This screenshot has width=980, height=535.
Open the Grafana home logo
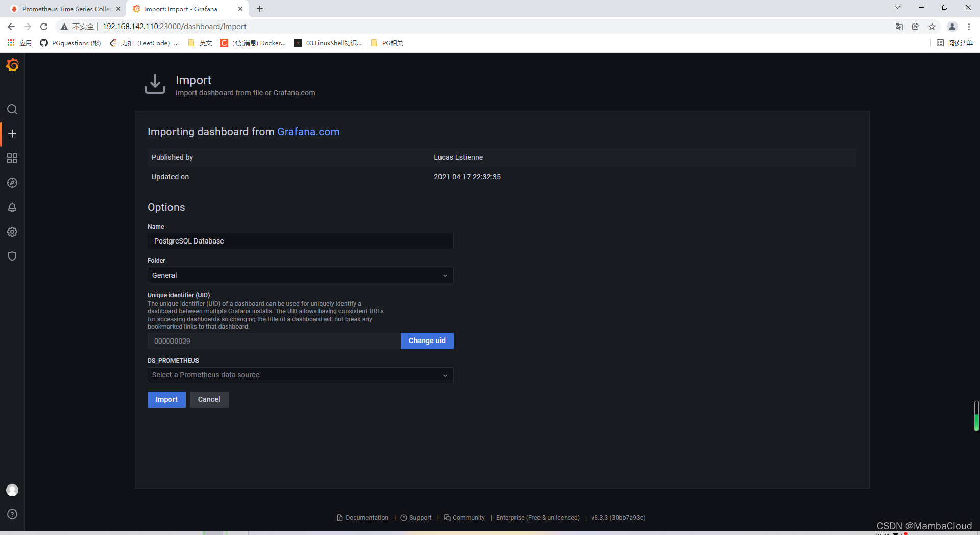12,65
